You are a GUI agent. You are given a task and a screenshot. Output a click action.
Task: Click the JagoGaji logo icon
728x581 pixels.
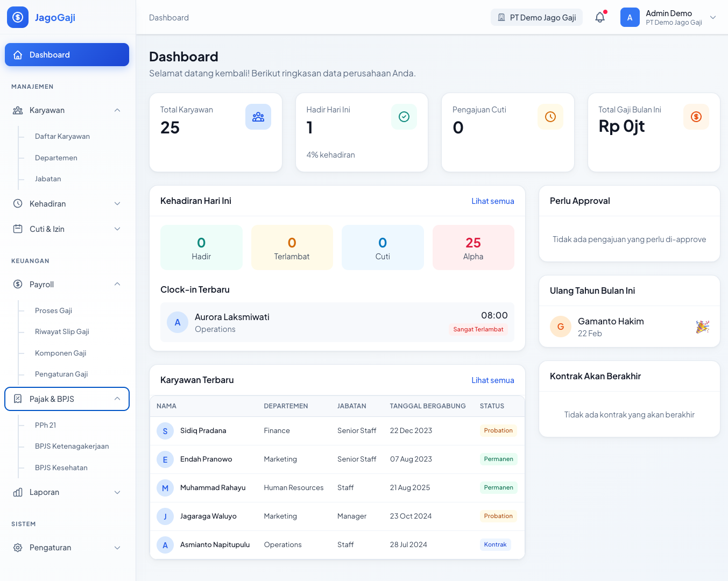coord(17,17)
